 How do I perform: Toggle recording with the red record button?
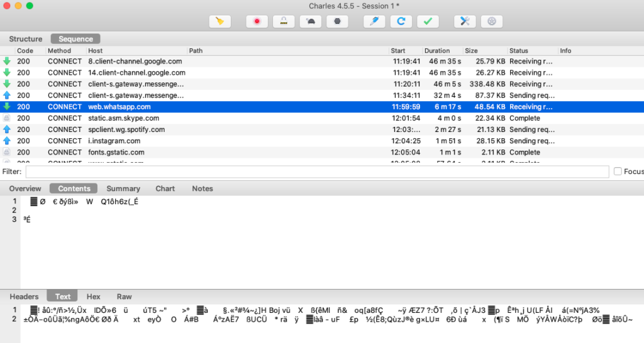click(x=257, y=21)
